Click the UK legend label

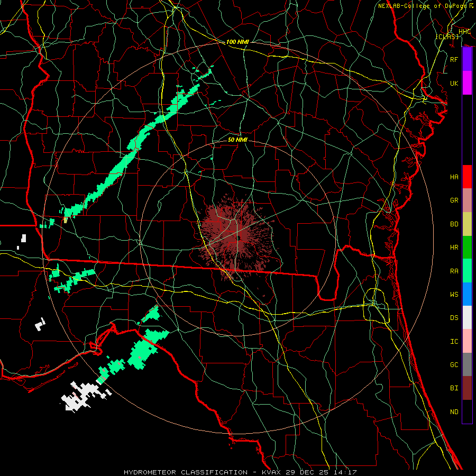(x=454, y=83)
